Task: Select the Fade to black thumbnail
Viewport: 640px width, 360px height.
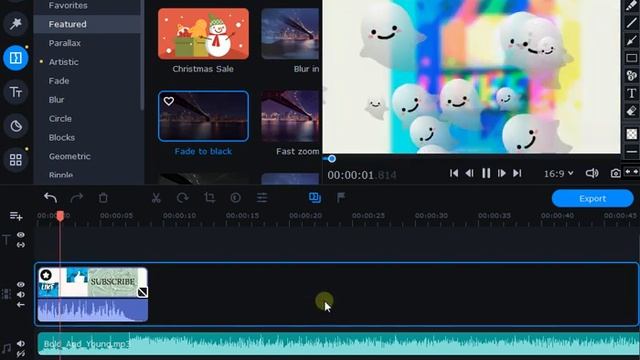Action: [203, 116]
